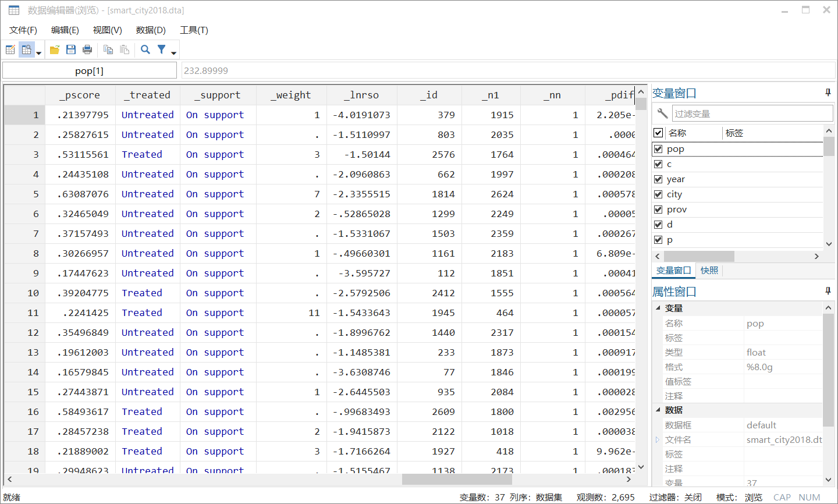Pin the 变量窗口 panel
The height and width of the screenshot is (504, 838).
(x=828, y=93)
